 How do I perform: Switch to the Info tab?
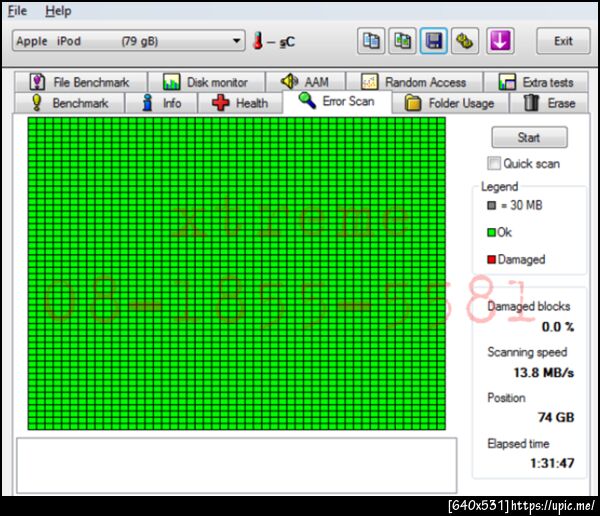pos(161,103)
